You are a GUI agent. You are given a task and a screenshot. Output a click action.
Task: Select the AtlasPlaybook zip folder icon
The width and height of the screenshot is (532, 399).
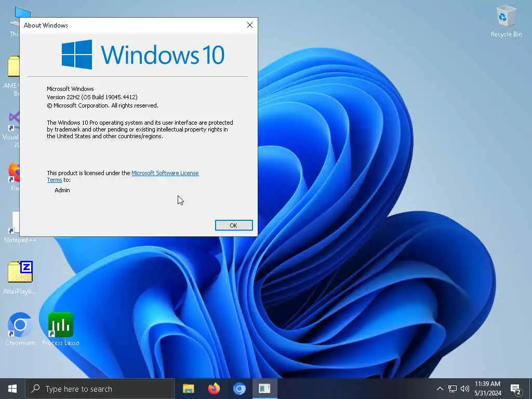tap(20, 277)
